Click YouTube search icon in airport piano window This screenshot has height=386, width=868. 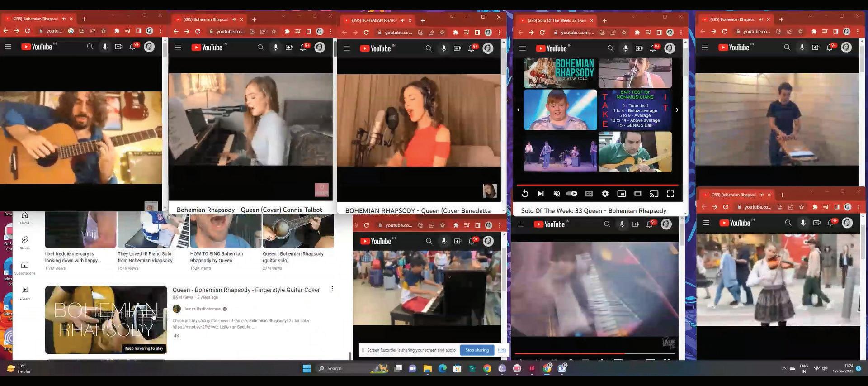click(429, 241)
